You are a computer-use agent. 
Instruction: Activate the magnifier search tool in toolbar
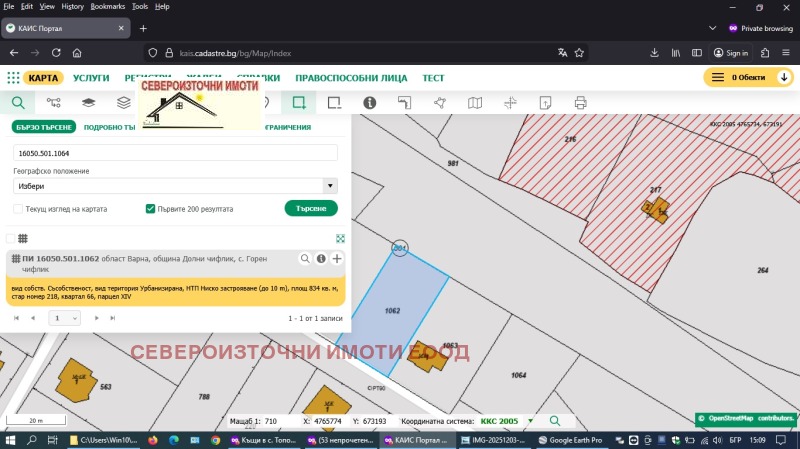17,102
